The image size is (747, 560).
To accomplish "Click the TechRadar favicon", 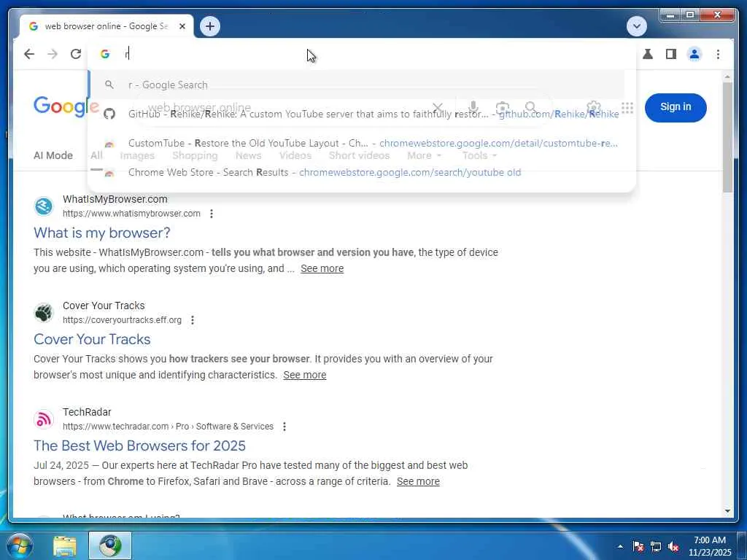I will click(x=44, y=419).
